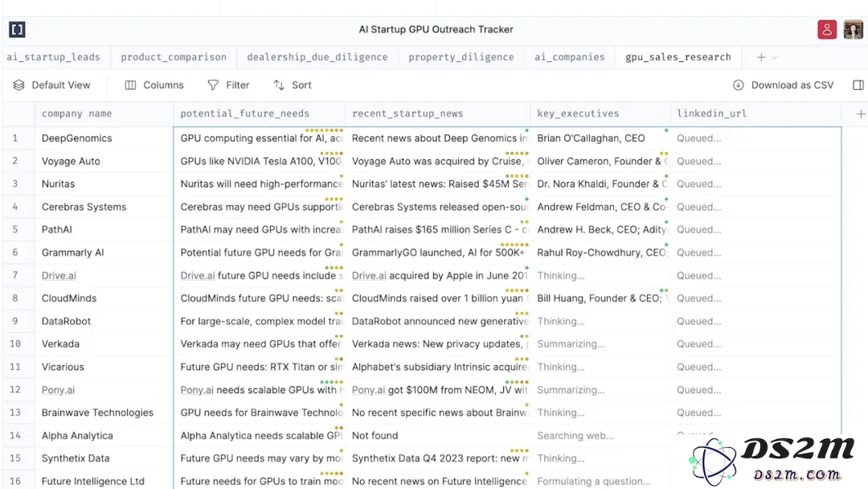Click the key_executives column header
Image resolution: width=868 pixels, height=489 pixels.
tap(600, 113)
